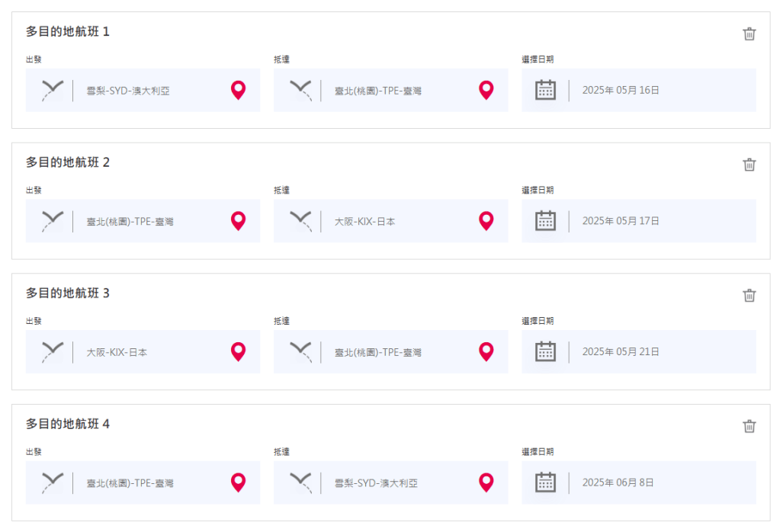Change flight 1 departure field 雪梨-SYD-澳大利亞
Image resolution: width=780 pixels, height=532 pixels.
pyautogui.click(x=128, y=91)
